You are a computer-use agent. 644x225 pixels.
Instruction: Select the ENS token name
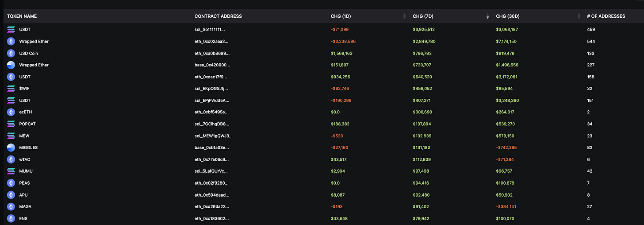[23, 218]
